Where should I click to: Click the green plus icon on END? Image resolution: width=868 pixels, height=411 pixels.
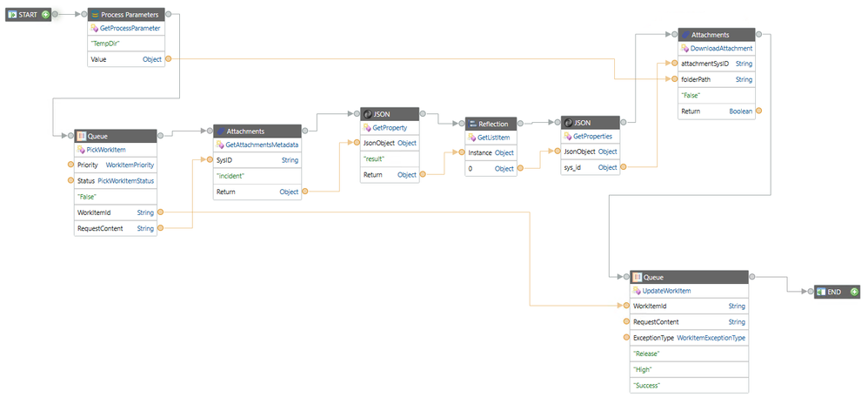pos(854,292)
